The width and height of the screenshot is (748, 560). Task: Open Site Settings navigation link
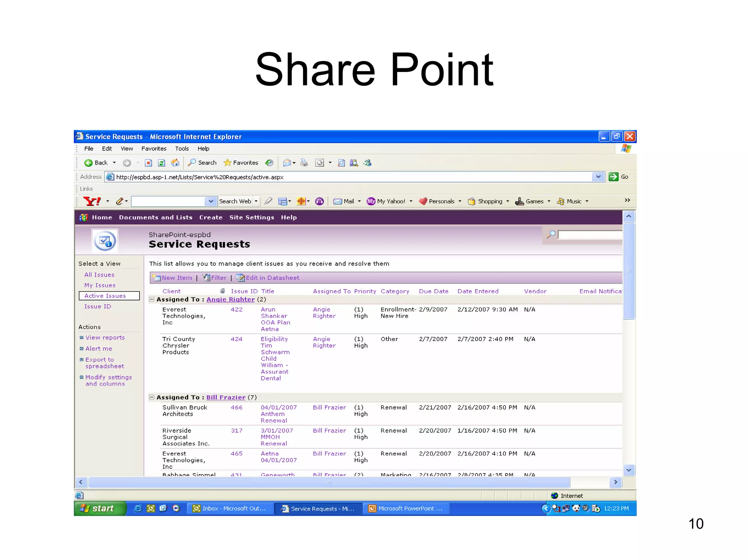click(252, 217)
